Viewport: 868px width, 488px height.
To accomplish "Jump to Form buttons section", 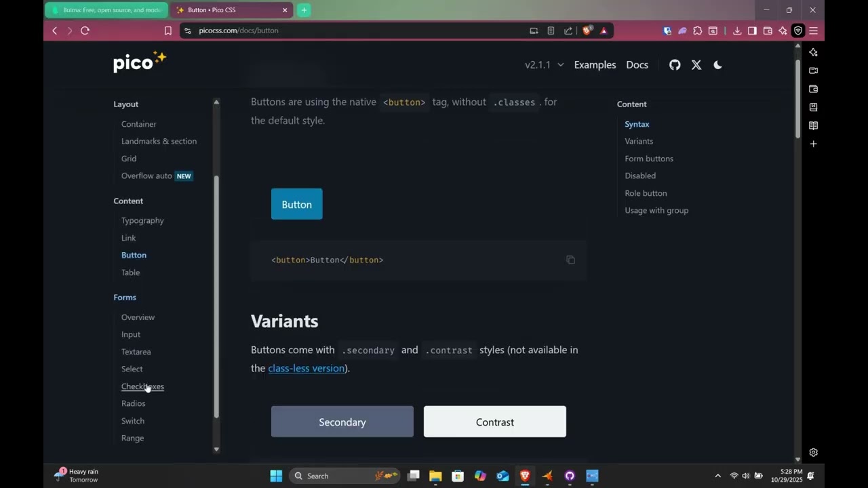I will [x=649, y=159].
